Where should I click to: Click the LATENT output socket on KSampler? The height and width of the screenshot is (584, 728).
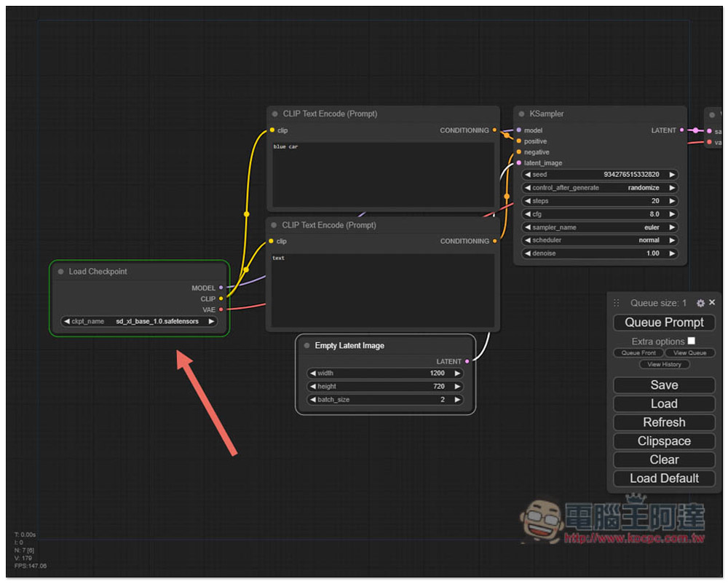pos(681,130)
